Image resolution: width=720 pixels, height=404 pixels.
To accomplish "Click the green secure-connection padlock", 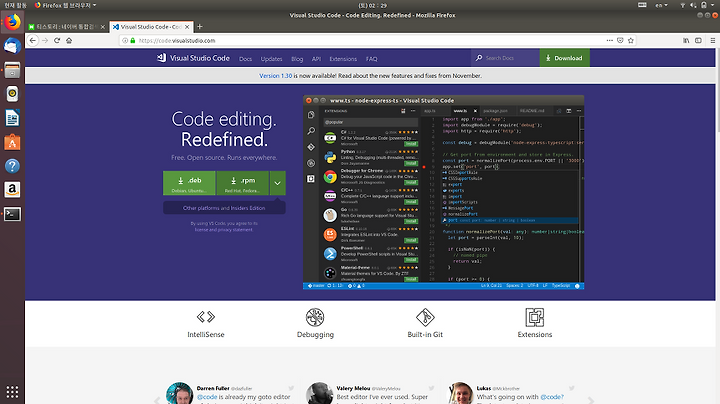I will coord(133,40).
